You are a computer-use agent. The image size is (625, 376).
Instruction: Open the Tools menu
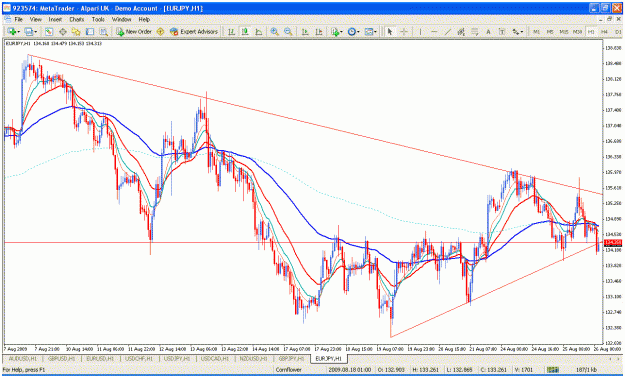tap(98, 19)
